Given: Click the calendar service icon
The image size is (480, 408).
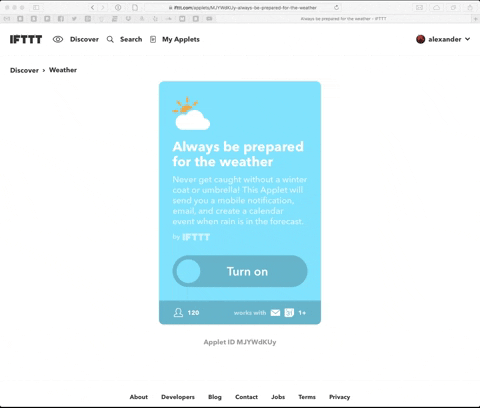Looking at the screenshot, I should click(289, 313).
